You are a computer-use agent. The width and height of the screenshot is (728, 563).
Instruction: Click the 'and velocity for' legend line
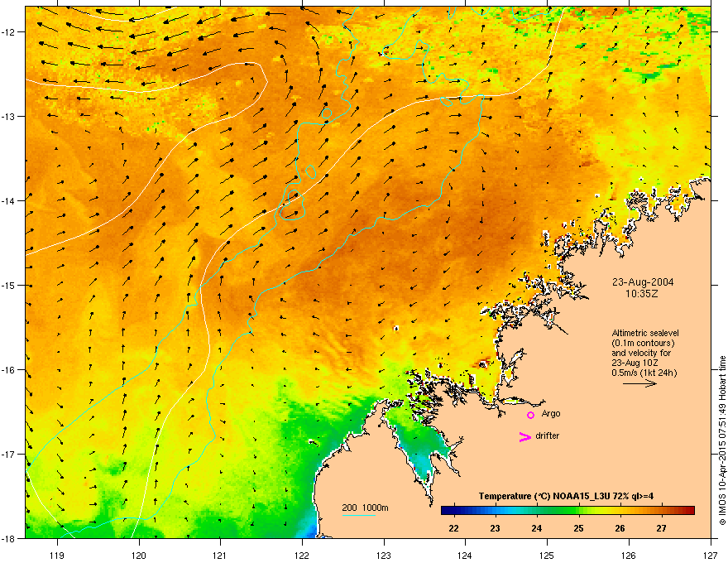click(x=641, y=353)
